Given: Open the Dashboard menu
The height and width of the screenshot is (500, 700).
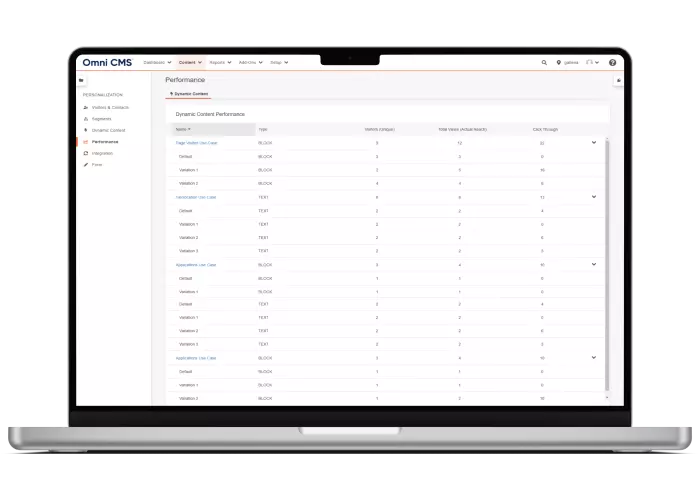Looking at the screenshot, I should (157, 62).
